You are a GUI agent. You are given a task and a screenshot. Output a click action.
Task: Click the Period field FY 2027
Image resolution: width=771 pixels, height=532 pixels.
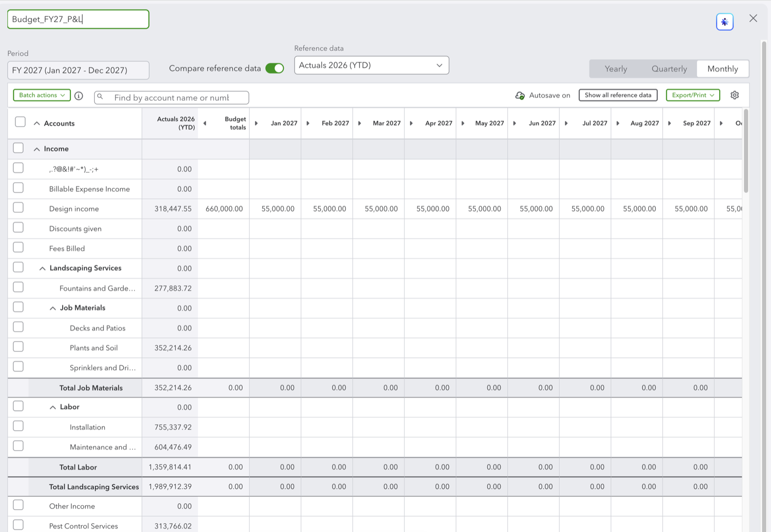[x=78, y=70]
